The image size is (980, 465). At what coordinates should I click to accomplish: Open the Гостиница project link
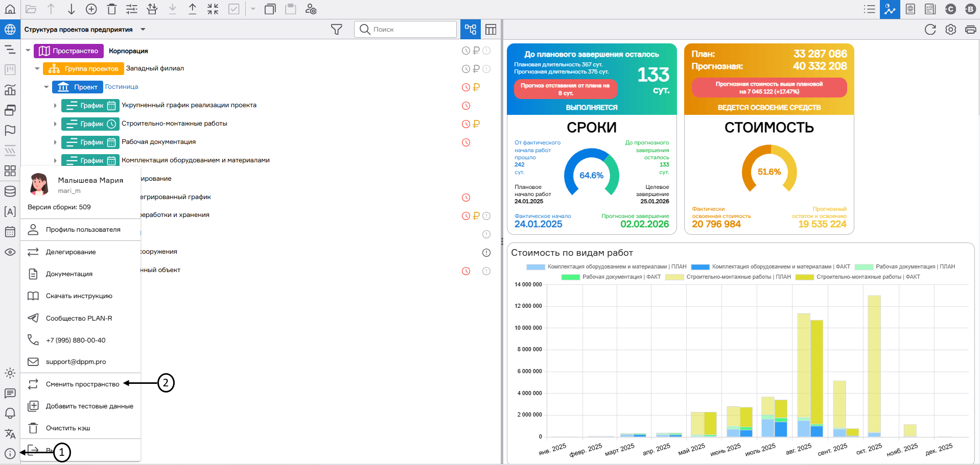click(x=122, y=87)
